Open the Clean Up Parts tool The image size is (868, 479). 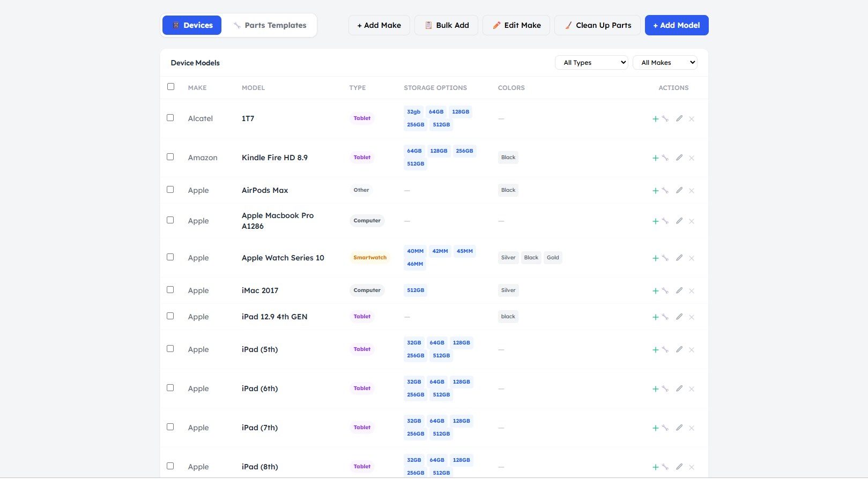pos(597,25)
